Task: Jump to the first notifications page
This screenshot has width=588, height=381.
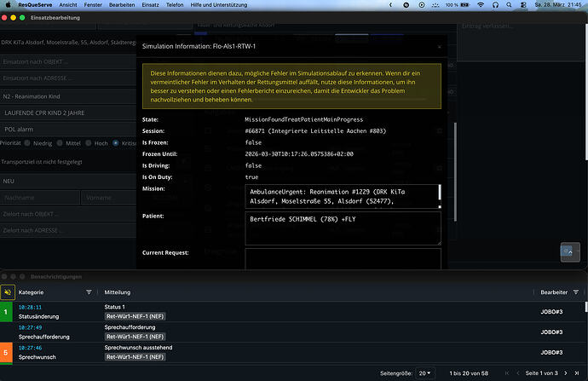Action: (507, 373)
